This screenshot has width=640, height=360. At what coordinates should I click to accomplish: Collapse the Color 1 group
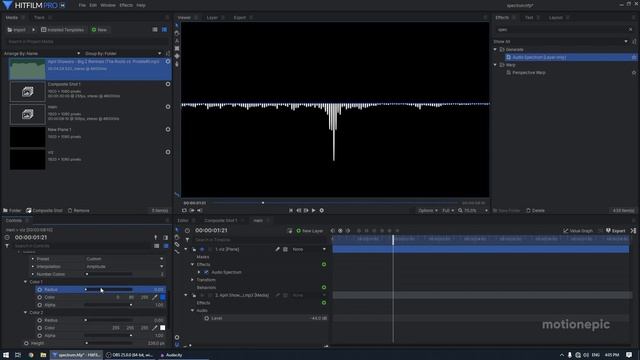click(x=26, y=282)
